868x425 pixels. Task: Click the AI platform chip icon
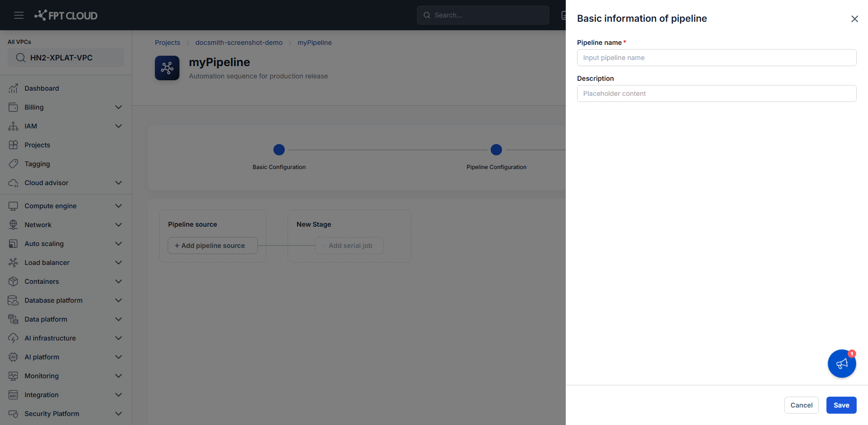pos(13,357)
